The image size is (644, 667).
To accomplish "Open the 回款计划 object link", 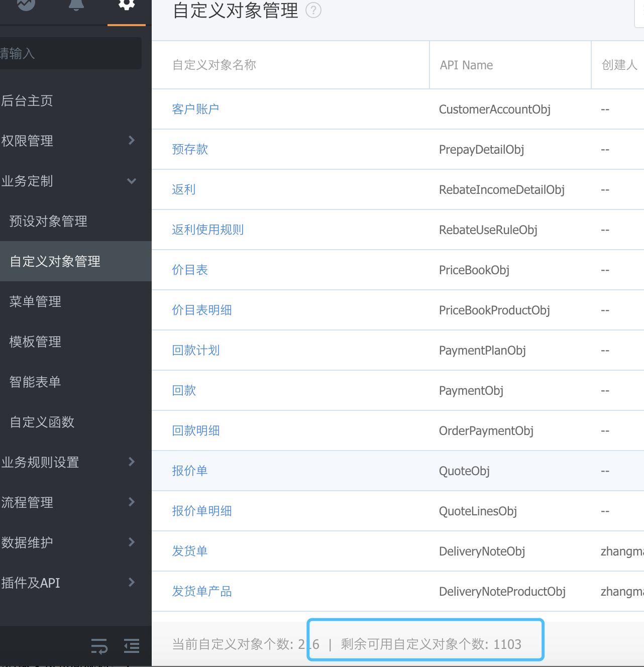I will coord(196,350).
